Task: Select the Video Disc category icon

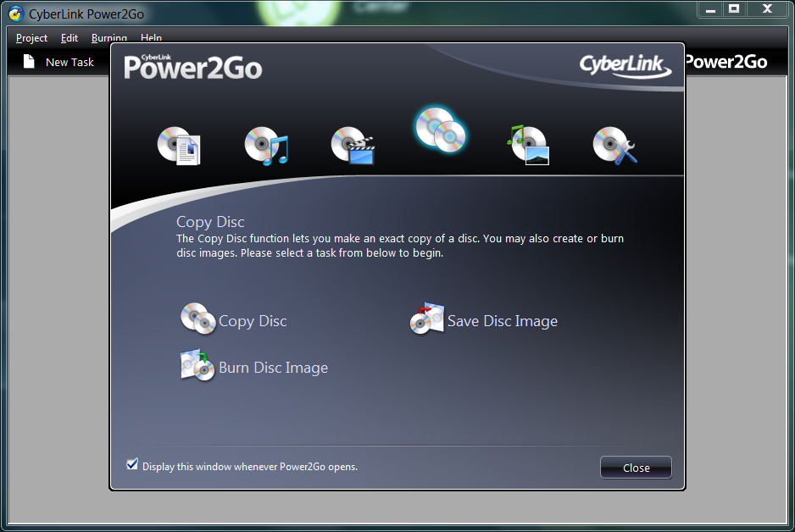Action: 353,146
